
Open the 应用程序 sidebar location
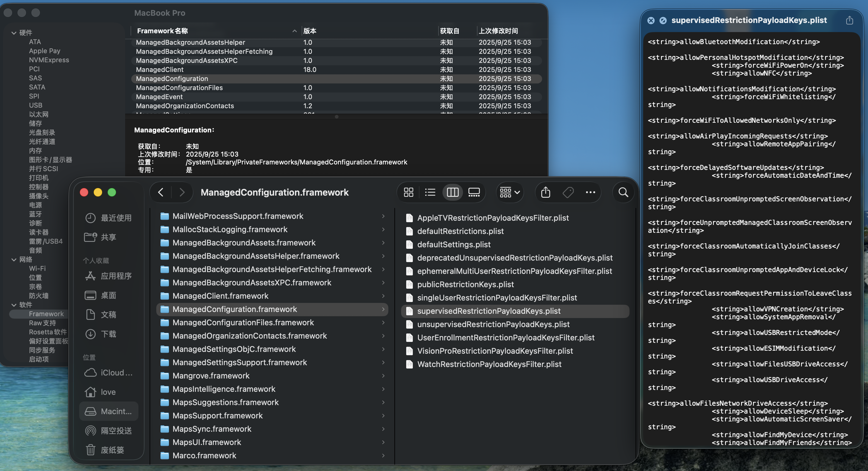(x=116, y=276)
